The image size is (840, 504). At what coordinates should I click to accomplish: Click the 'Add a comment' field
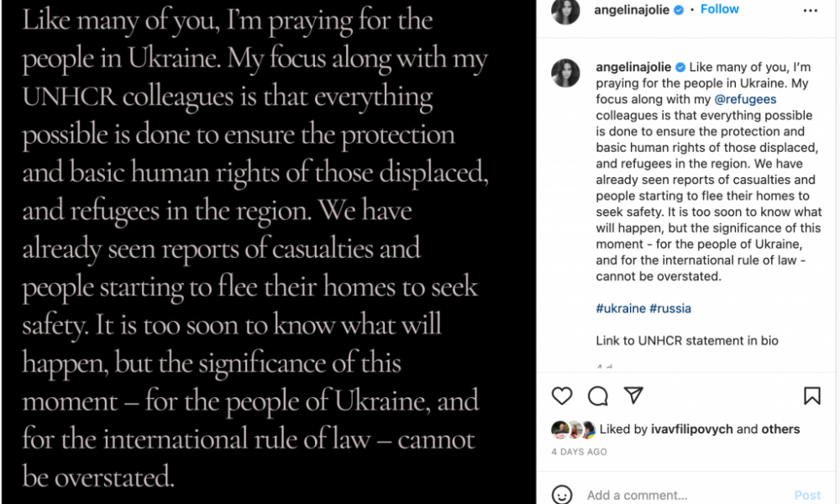[672, 495]
